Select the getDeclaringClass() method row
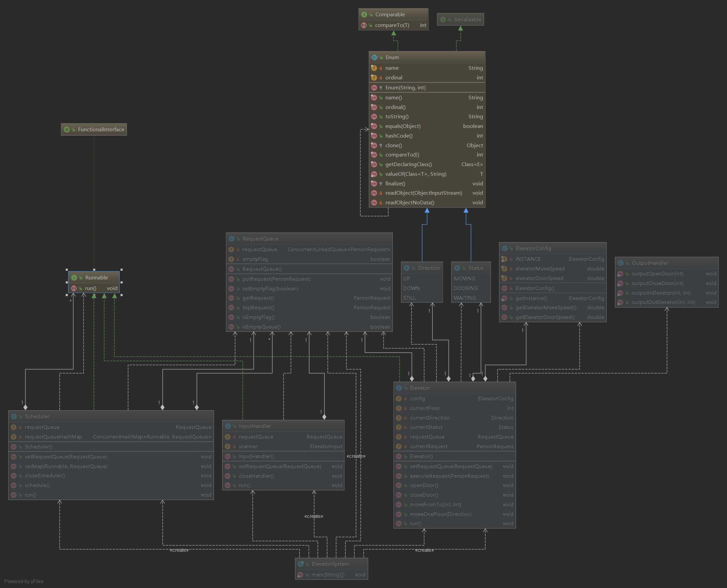The width and height of the screenshot is (727, 588). [x=427, y=164]
